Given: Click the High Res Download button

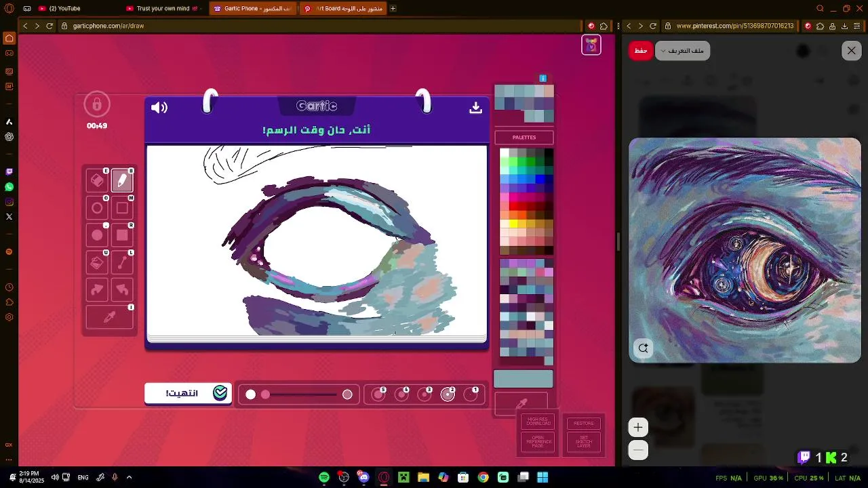Looking at the screenshot, I should click(538, 423).
